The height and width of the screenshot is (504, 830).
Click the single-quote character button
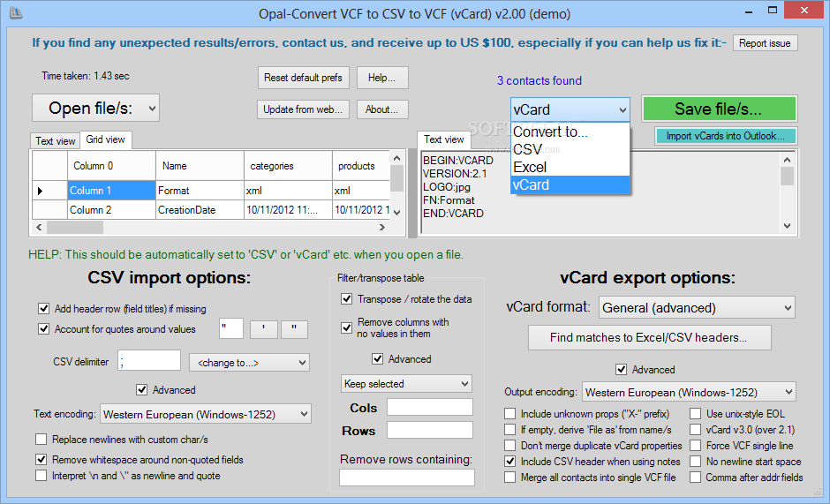click(264, 329)
